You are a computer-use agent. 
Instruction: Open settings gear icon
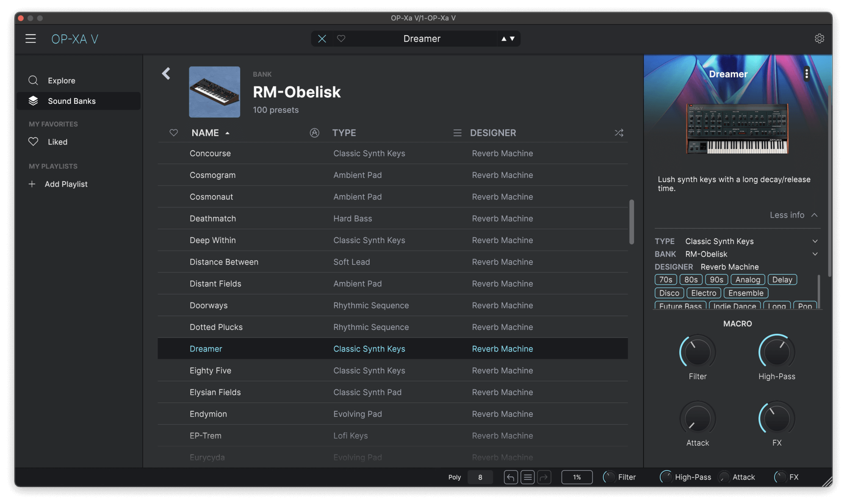pos(819,39)
